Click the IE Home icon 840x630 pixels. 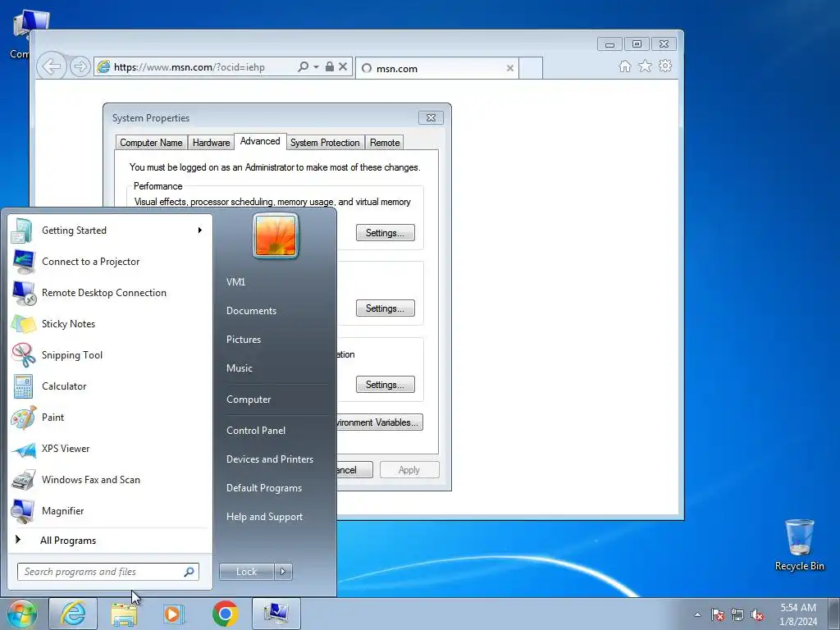click(x=624, y=66)
